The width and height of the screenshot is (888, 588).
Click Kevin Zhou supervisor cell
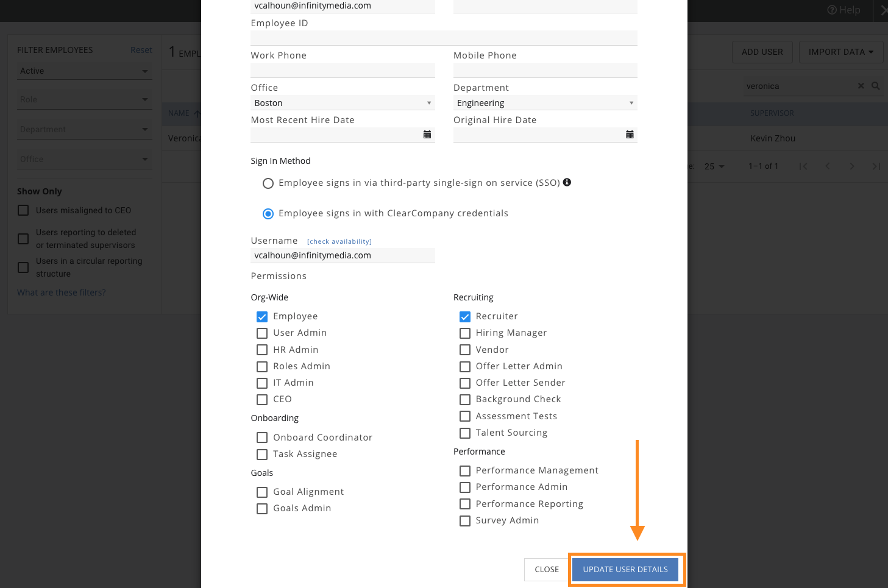pyautogui.click(x=773, y=138)
